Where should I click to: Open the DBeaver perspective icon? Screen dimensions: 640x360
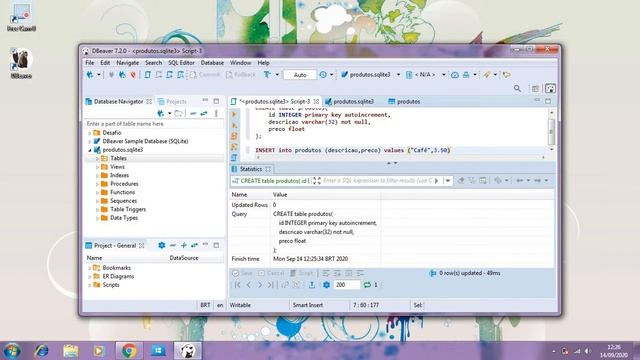click(550, 88)
